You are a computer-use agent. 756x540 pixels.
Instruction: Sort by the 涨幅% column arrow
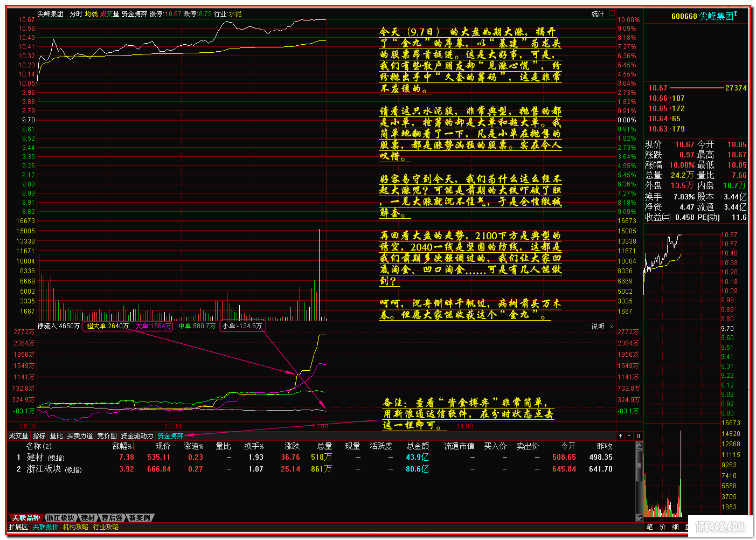(133, 446)
